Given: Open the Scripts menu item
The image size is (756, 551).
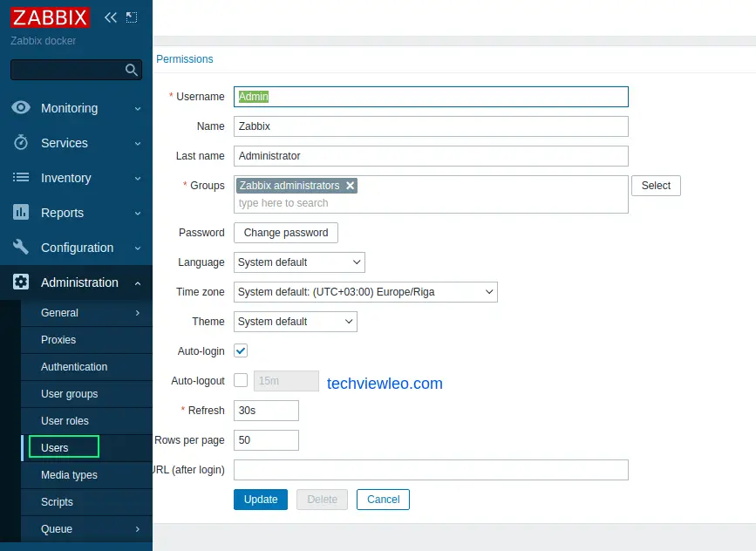Looking at the screenshot, I should tap(87, 502).
